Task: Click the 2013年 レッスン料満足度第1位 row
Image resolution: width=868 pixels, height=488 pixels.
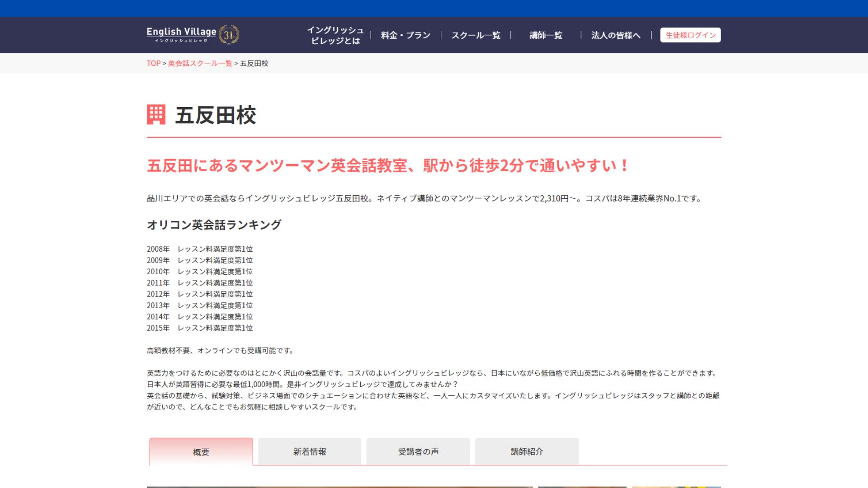Action: pos(200,305)
